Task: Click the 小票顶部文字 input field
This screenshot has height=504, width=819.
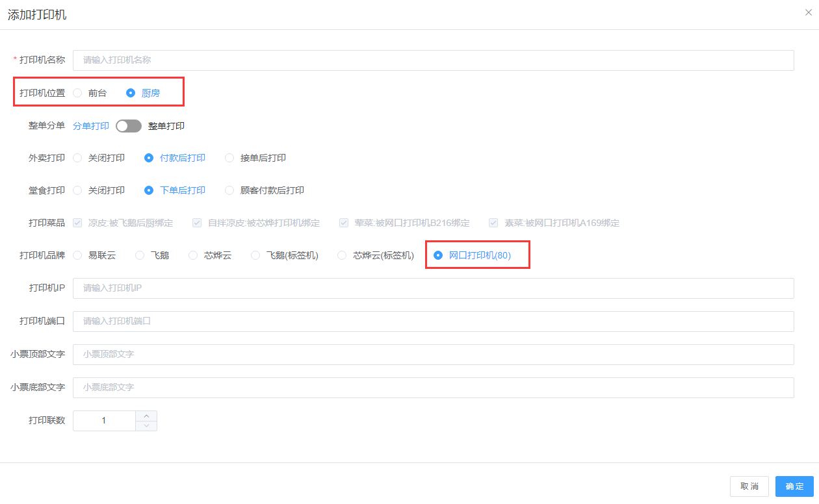Action: (434, 355)
